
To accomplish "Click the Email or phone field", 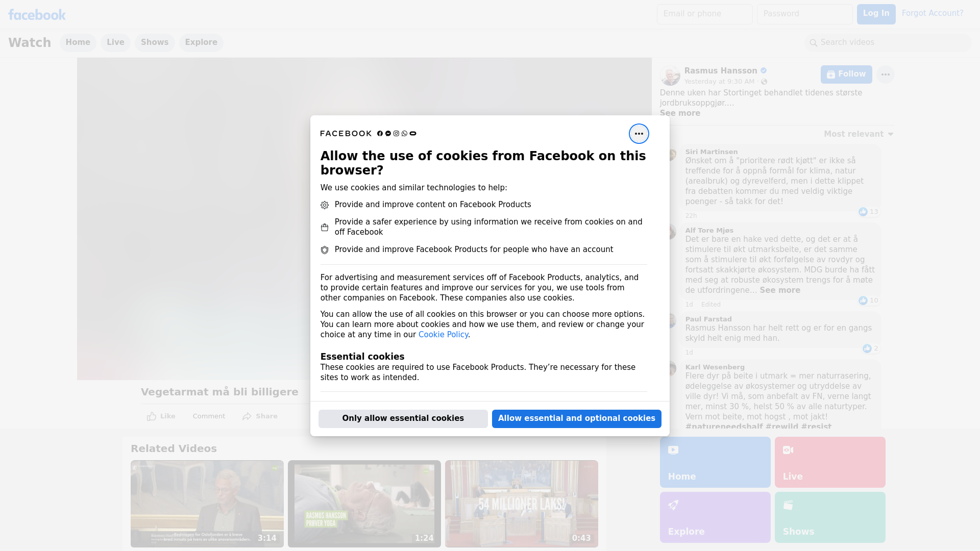I will (x=704, y=14).
